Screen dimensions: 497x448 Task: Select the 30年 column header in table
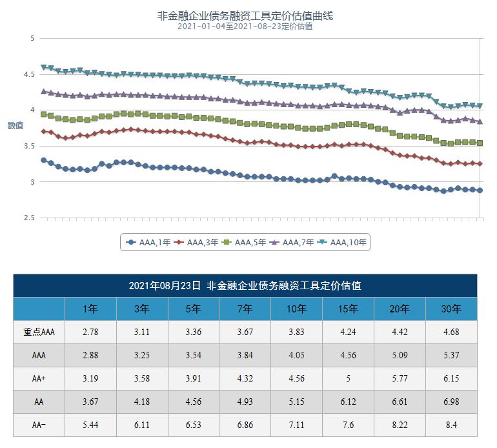click(451, 309)
